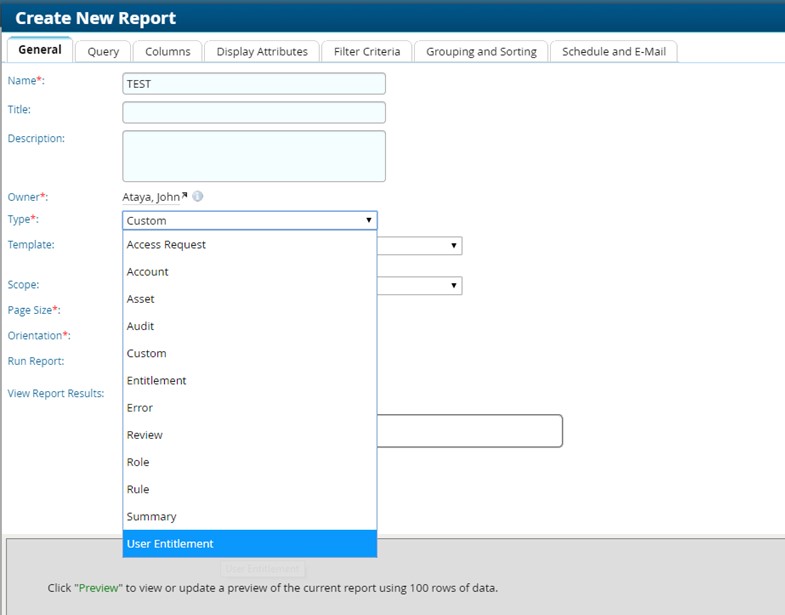Choose Access Request from type list
This screenshot has height=615, width=785.
[x=166, y=245]
